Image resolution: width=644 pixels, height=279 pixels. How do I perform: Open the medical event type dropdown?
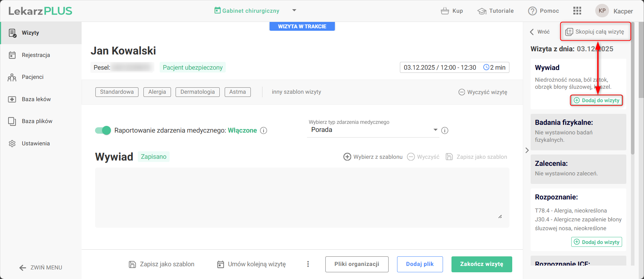click(373, 130)
